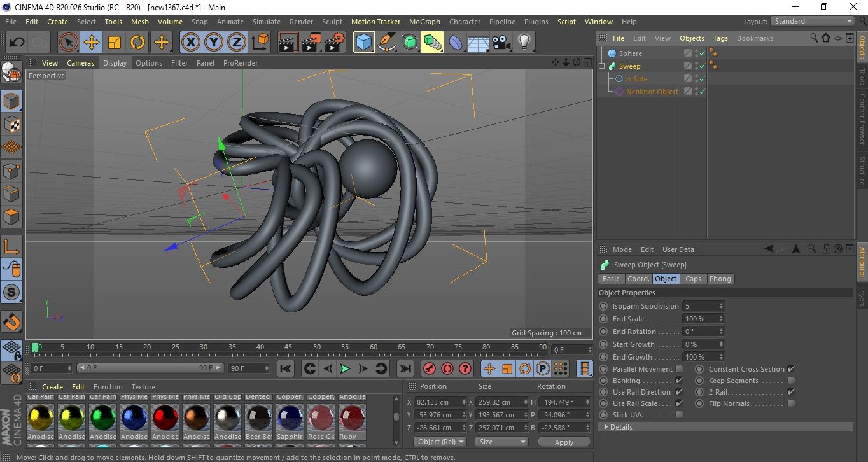Screen dimensions: 868x462
Task: Click Render View clapperboard icon
Action: [288, 43]
